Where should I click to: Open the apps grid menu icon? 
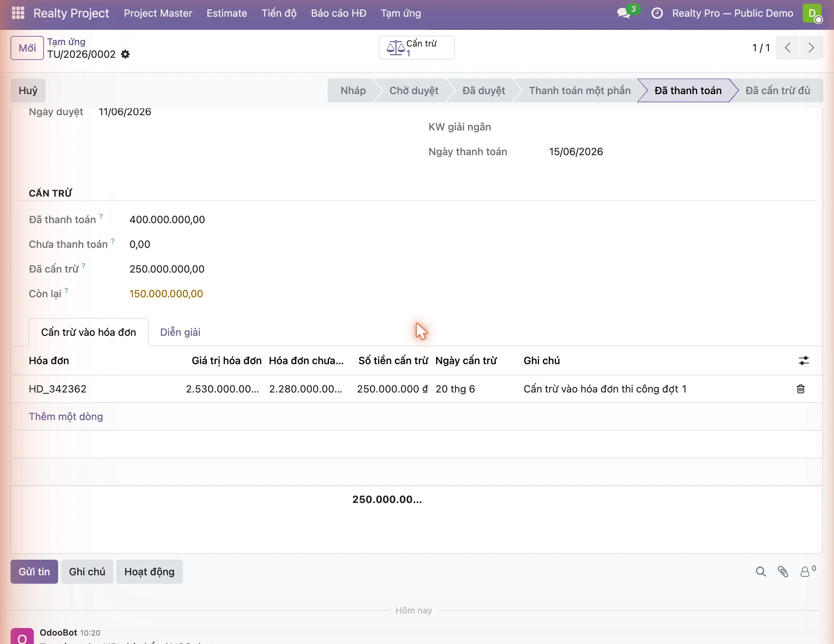tap(18, 13)
